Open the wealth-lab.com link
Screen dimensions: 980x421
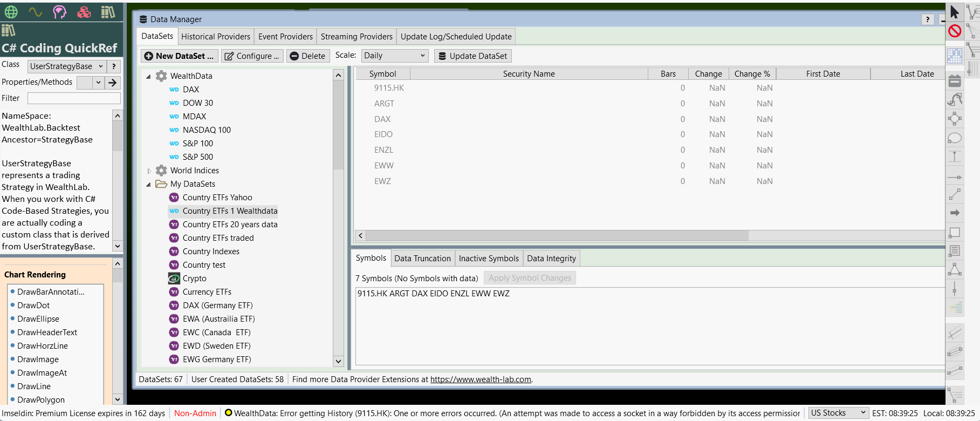tap(481, 379)
